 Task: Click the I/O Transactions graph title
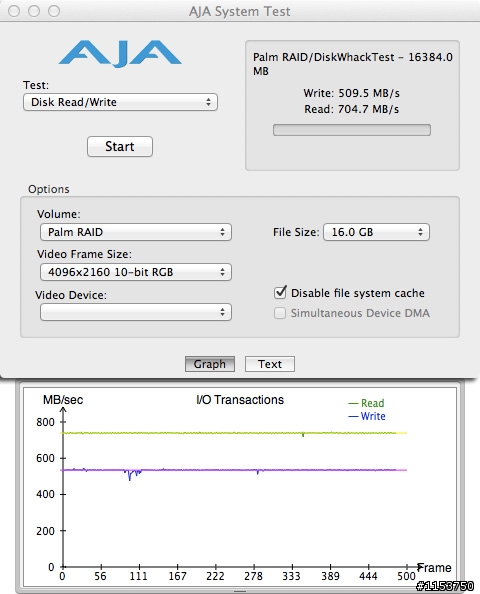(x=240, y=400)
